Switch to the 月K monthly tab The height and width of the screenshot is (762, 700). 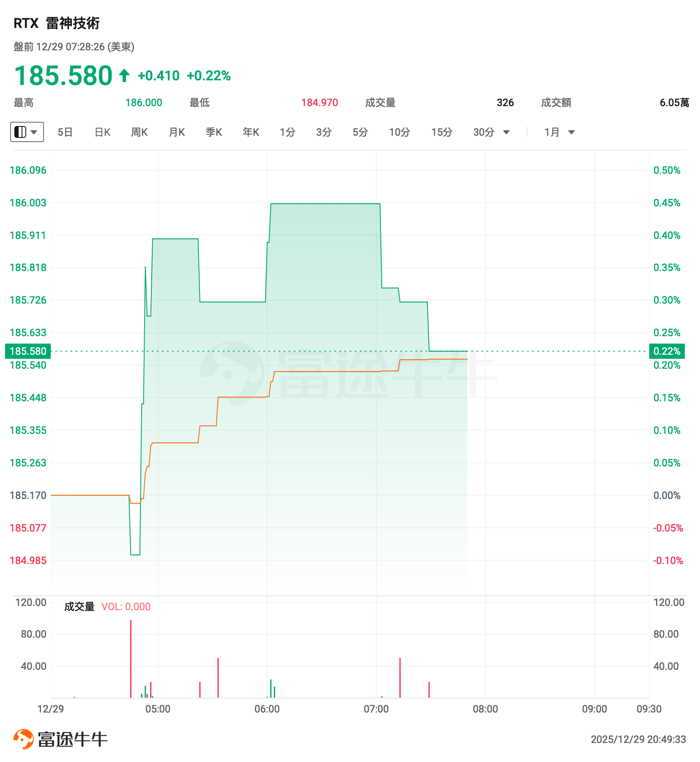click(x=177, y=132)
